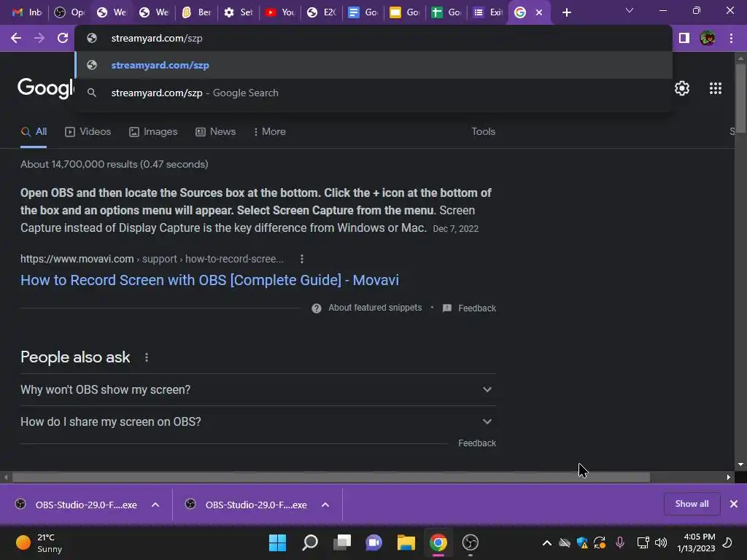Switch to Videos results
Image resolution: width=747 pixels, height=560 pixels.
click(88, 132)
